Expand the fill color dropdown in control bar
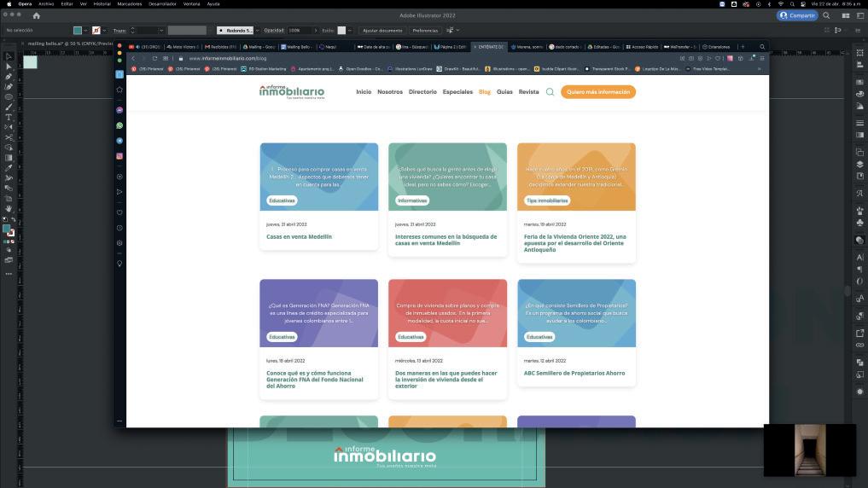This screenshot has height=488, width=868. (85, 31)
